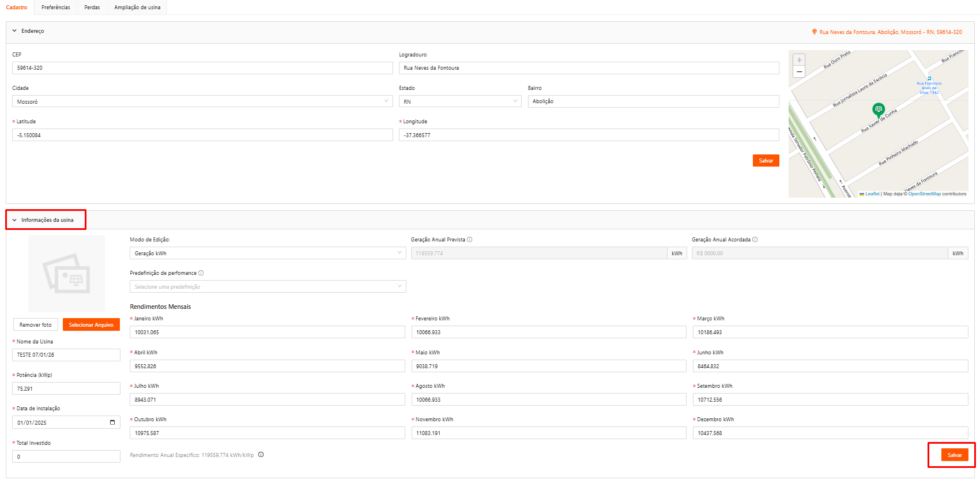Viewport: 980px width, 495px height.
Task: Click the Junho kWh field
Action: 831,366
